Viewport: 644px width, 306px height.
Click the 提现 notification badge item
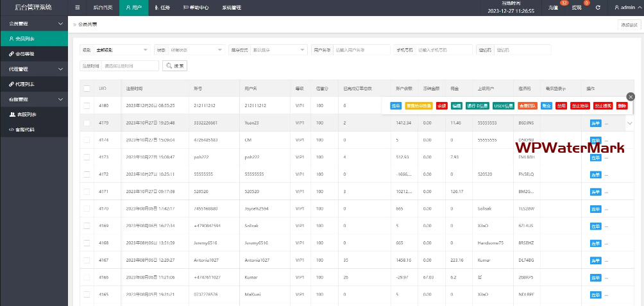tap(576, 8)
